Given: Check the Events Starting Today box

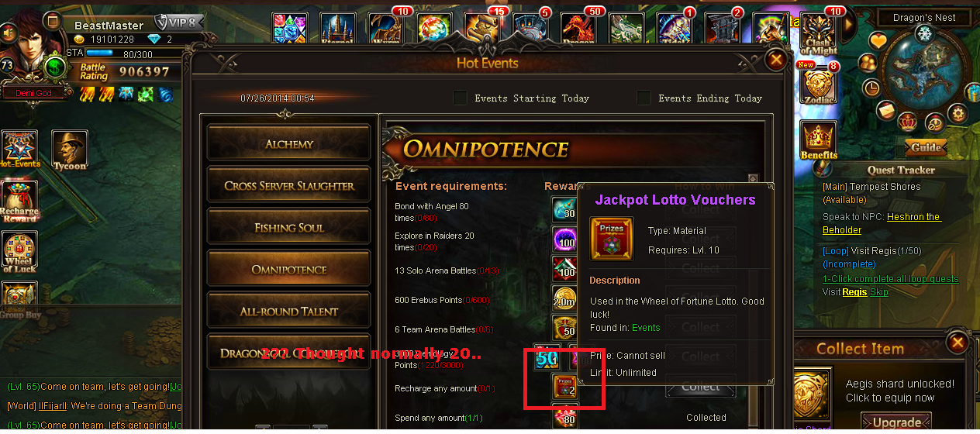Looking at the screenshot, I should [461, 98].
